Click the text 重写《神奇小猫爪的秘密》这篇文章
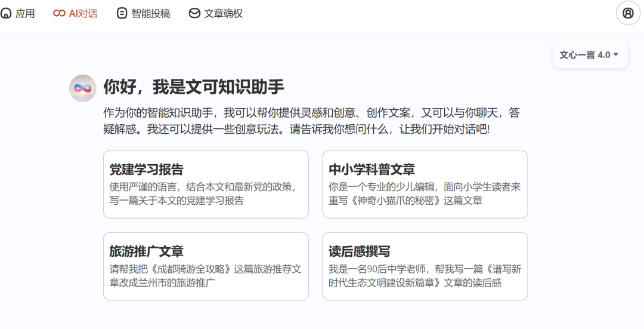644x329 pixels. click(x=405, y=201)
